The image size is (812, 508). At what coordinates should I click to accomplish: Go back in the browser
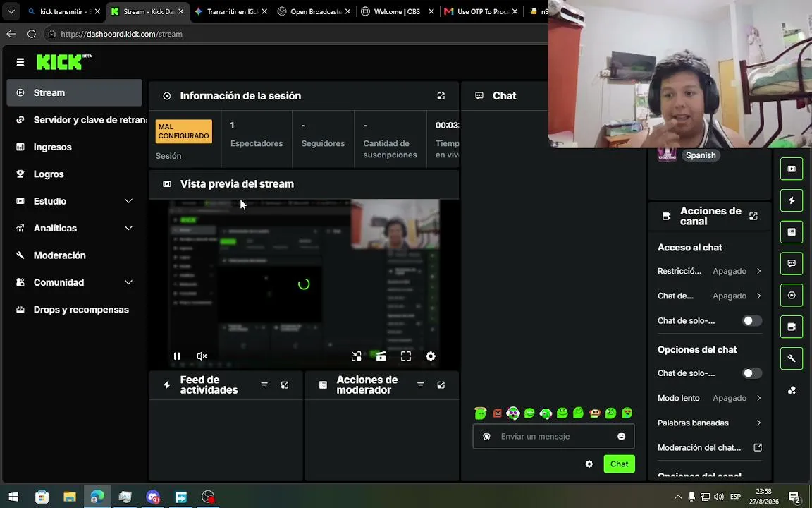point(11,34)
